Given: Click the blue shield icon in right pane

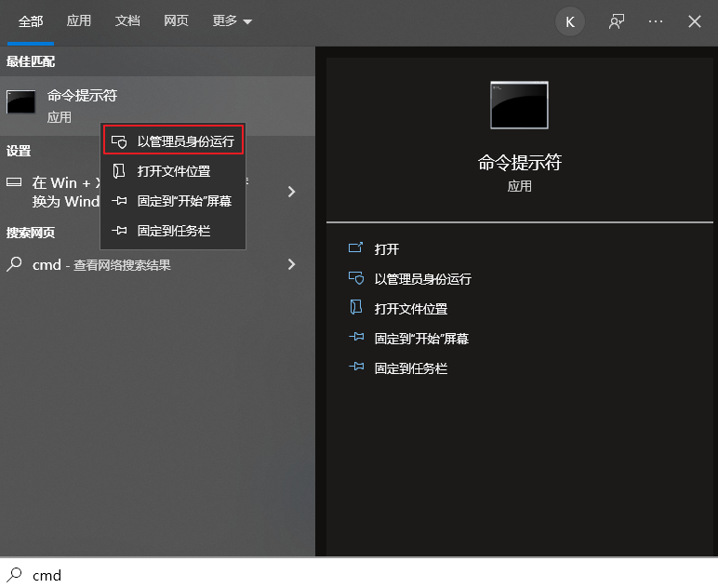Looking at the screenshot, I should (356, 278).
